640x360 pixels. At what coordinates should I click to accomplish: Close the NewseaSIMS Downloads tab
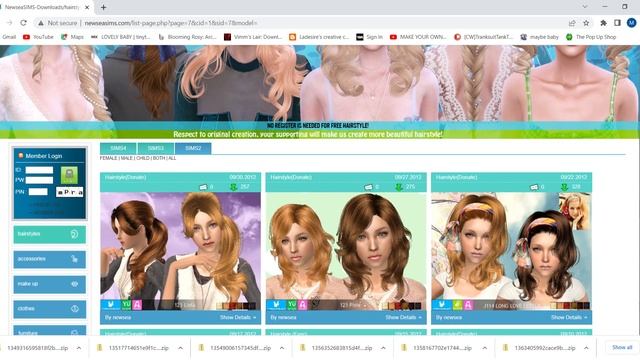pos(87,7)
